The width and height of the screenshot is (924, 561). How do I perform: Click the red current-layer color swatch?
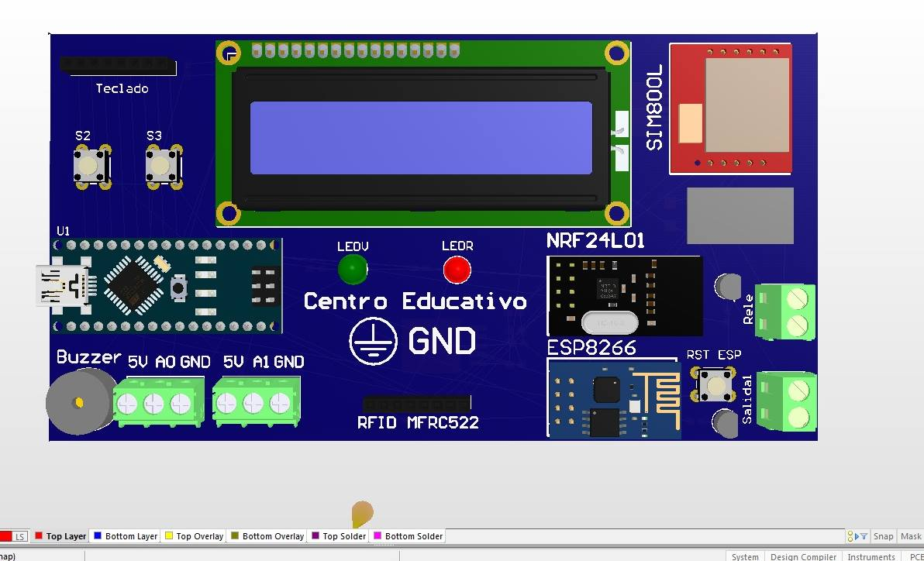coord(6,536)
